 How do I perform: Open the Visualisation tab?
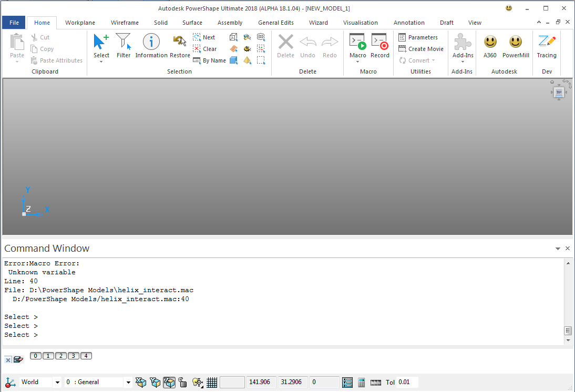(x=361, y=23)
